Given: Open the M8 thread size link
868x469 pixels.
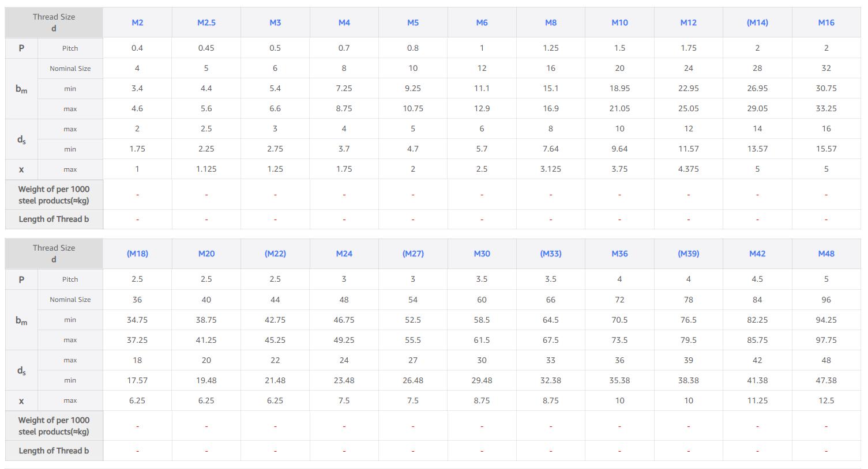Looking at the screenshot, I should coord(551,22).
